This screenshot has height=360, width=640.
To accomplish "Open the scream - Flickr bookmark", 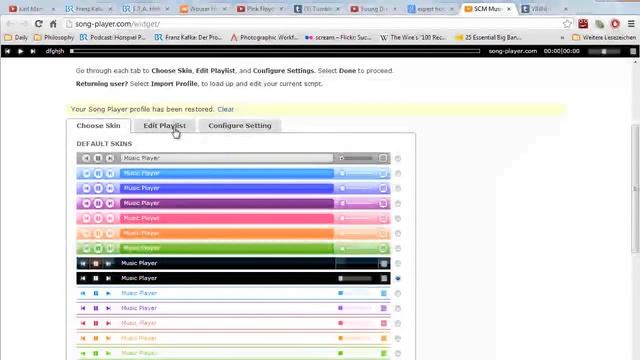I will point(338,38).
